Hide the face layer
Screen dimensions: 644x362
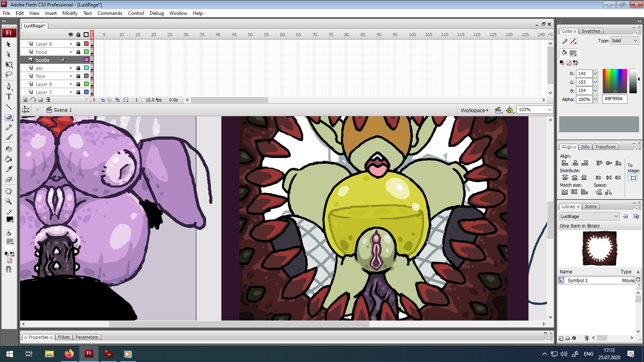(x=71, y=76)
